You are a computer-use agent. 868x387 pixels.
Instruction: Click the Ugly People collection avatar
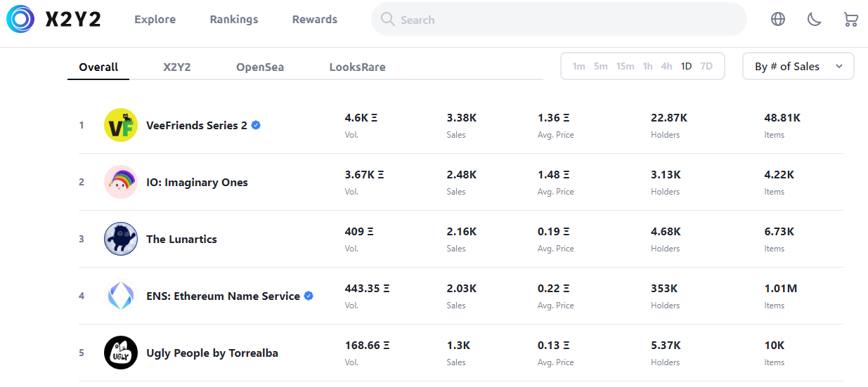point(120,353)
